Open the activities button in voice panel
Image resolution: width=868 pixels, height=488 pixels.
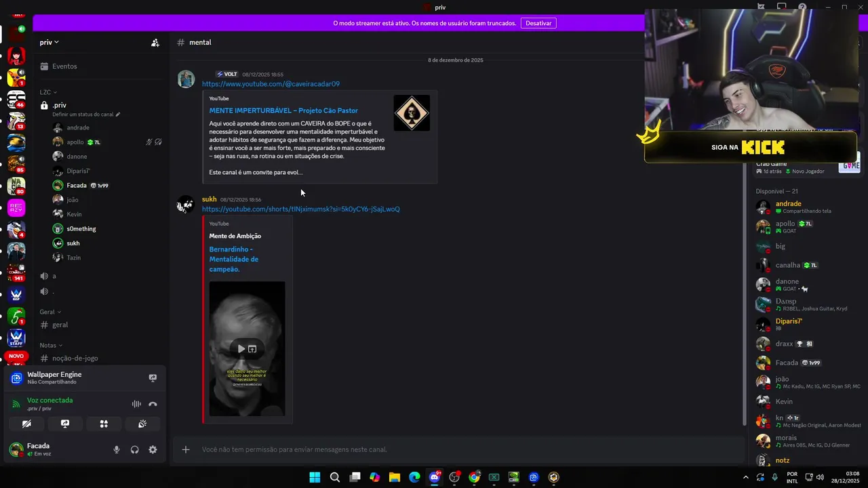coord(104,424)
